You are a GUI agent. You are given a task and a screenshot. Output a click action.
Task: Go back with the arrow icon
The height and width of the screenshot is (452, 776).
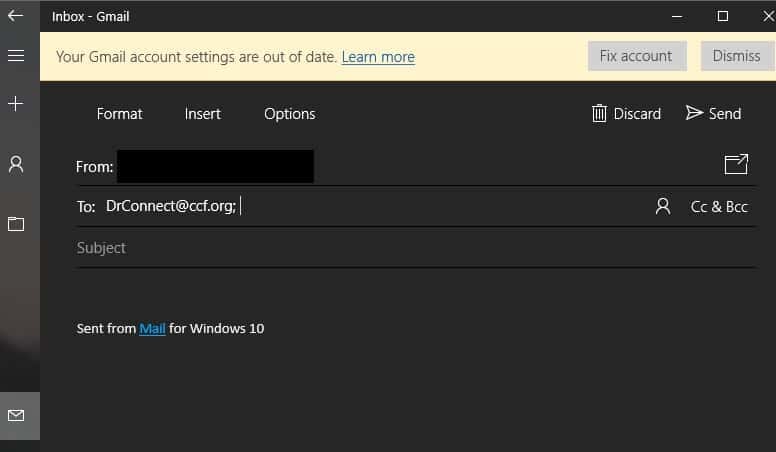point(15,16)
